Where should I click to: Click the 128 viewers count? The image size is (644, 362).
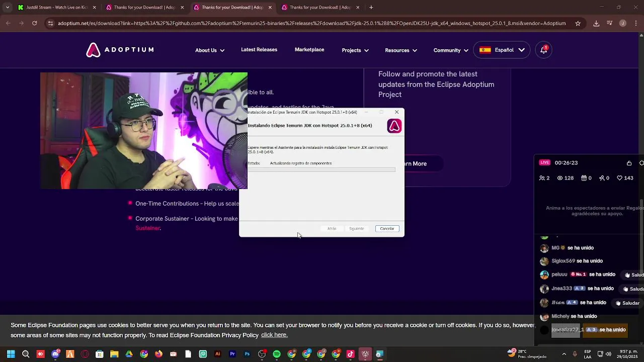tap(566, 178)
